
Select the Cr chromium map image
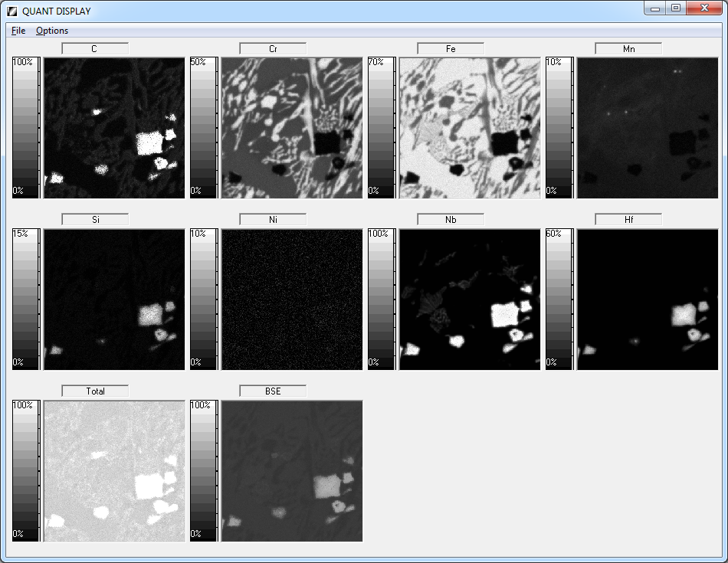tap(292, 128)
